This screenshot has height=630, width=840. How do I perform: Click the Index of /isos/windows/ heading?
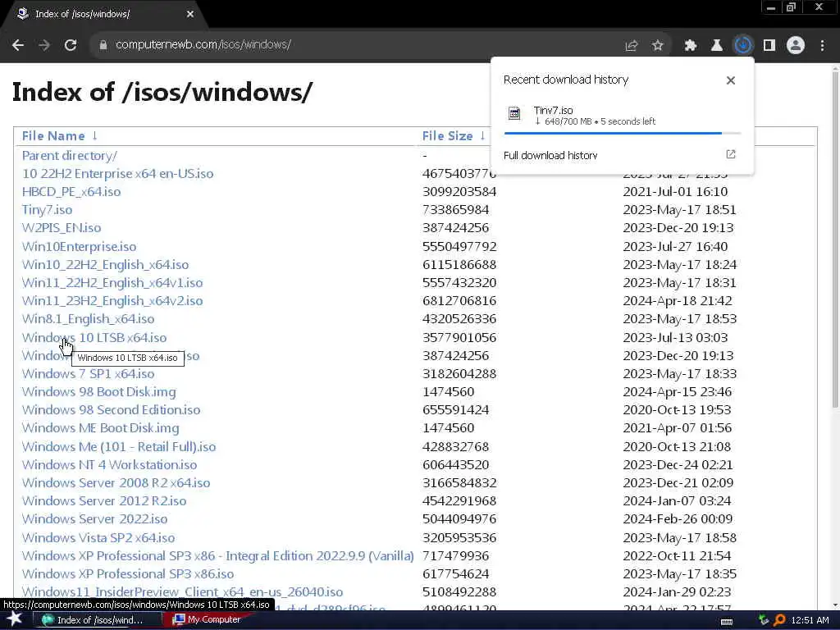point(162,92)
